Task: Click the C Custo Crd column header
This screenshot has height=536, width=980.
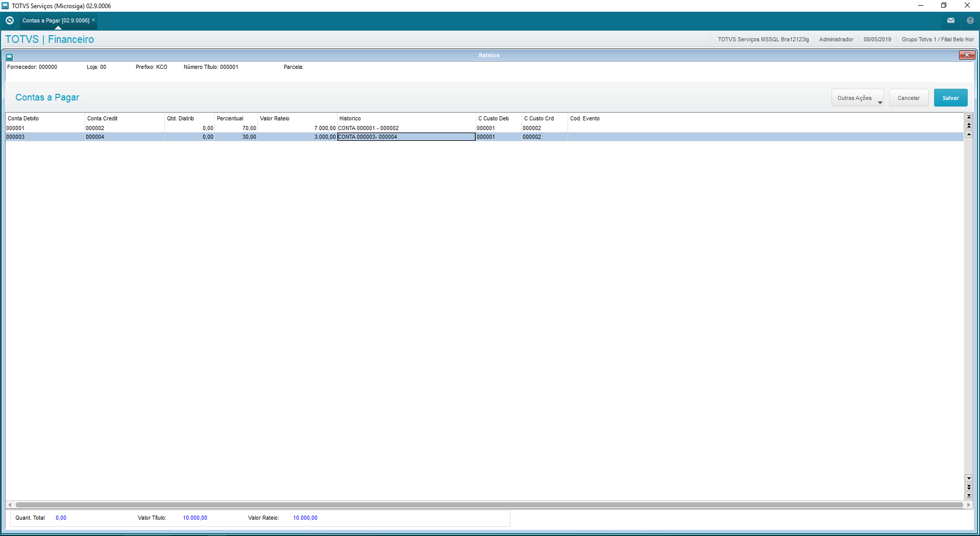Action: coord(545,118)
